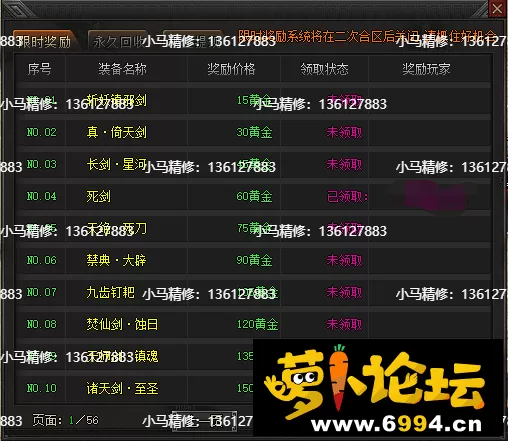The height and width of the screenshot is (441, 508).
Task: Click 未领取 status for 真·倚天剑
Action: (344, 132)
